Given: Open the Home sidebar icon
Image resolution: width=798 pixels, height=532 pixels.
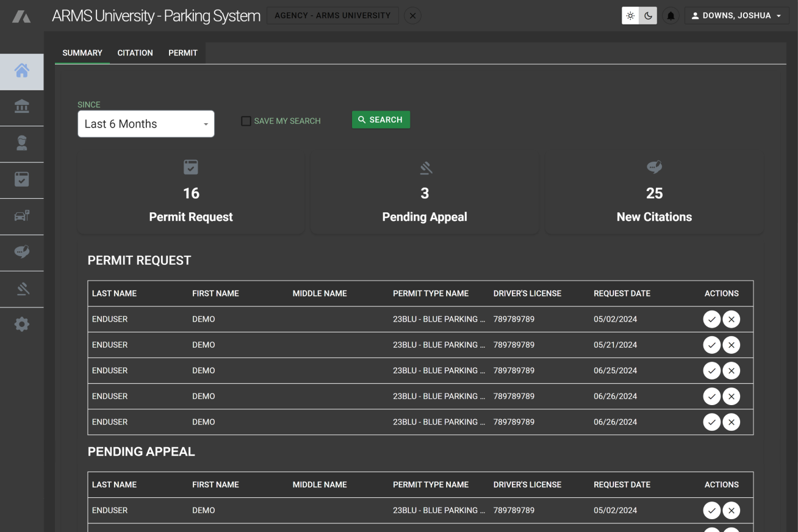Looking at the screenshot, I should [x=22, y=71].
